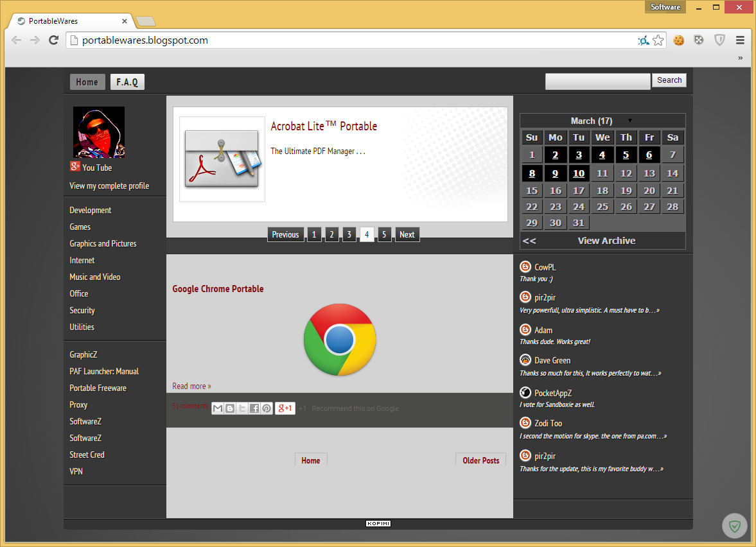Open the Development category

90,210
